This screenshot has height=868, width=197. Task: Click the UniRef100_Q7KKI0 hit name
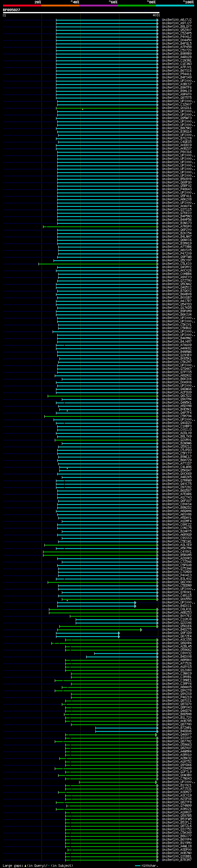coord(177,213)
